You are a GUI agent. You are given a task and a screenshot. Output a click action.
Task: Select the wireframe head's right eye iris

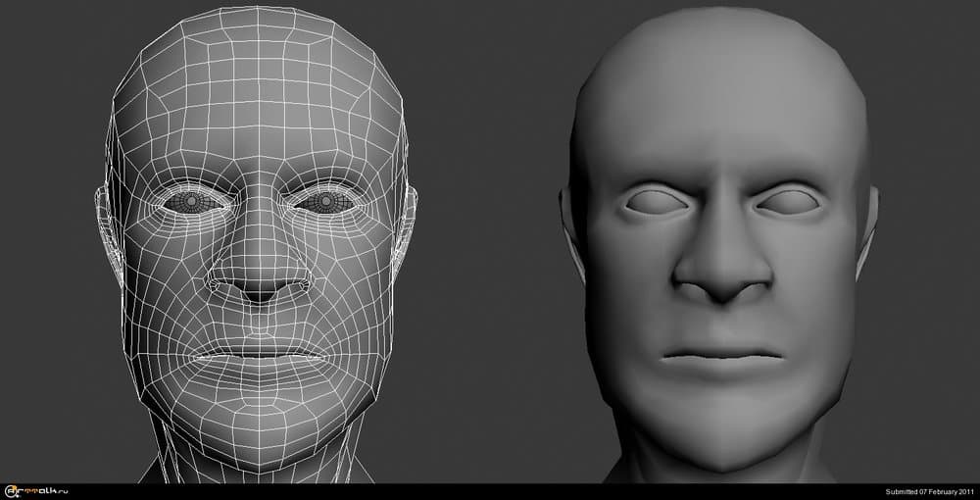(323, 202)
